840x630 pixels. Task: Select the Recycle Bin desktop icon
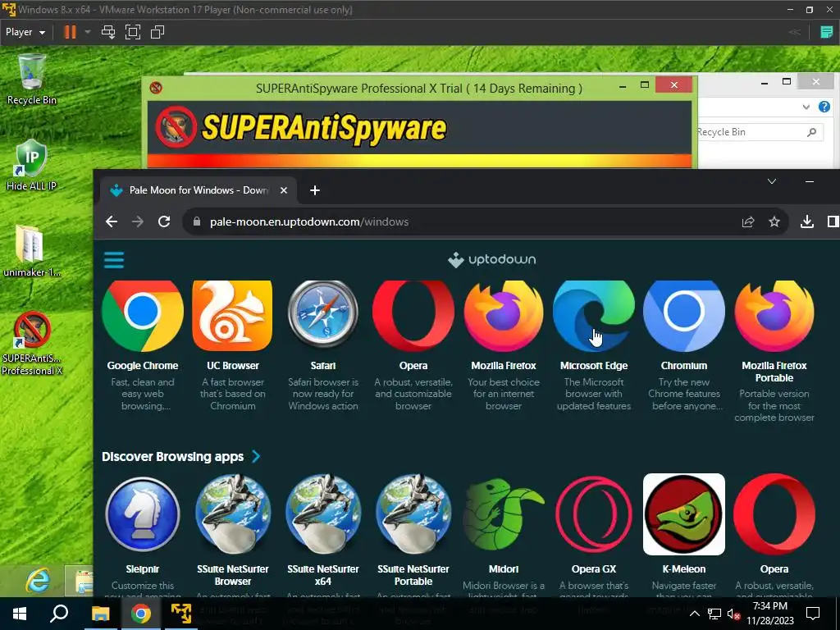(32, 80)
